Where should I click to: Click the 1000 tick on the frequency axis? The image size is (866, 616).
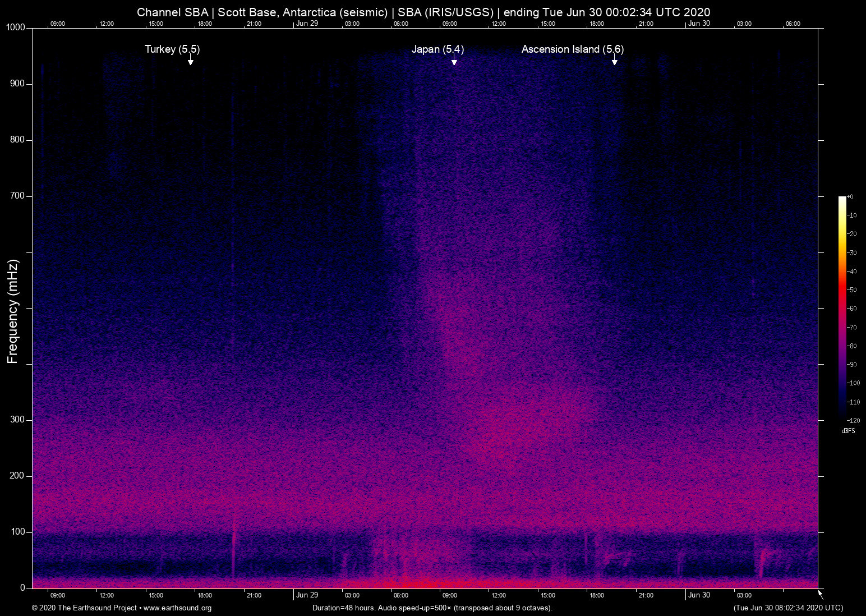click(16, 27)
